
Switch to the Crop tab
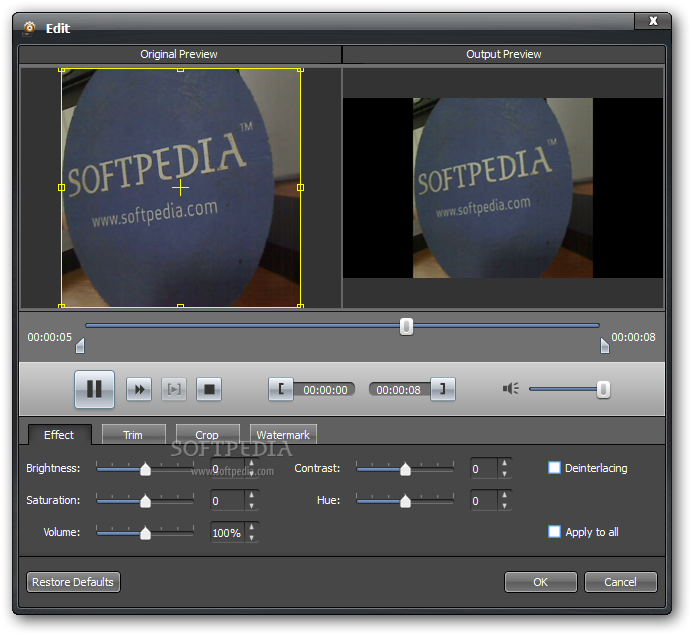207,435
